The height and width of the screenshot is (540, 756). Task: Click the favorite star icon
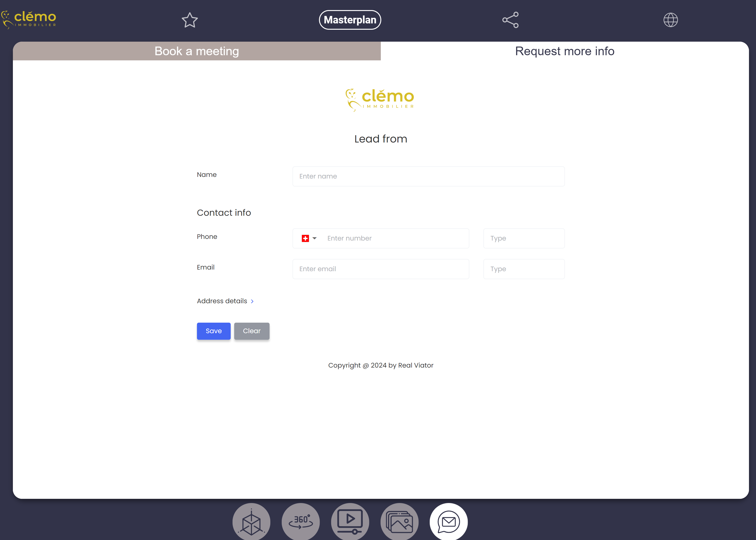(x=190, y=20)
